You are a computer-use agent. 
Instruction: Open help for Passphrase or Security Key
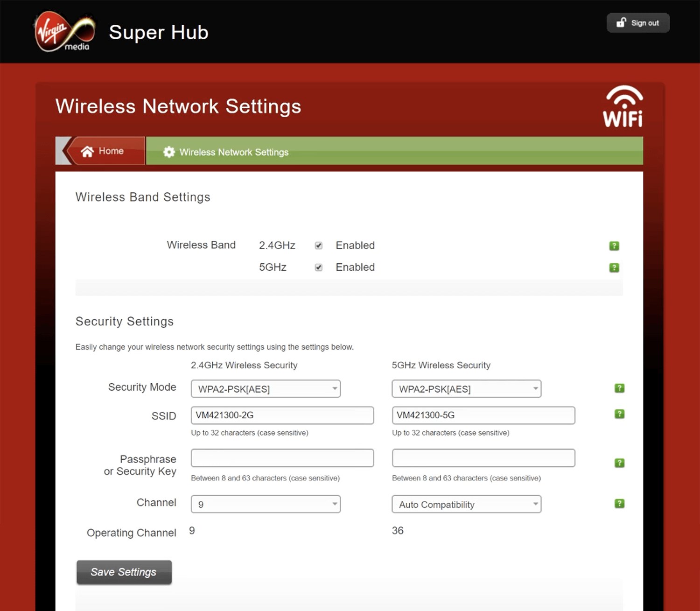pyautogui.click(x=619, y=463)
